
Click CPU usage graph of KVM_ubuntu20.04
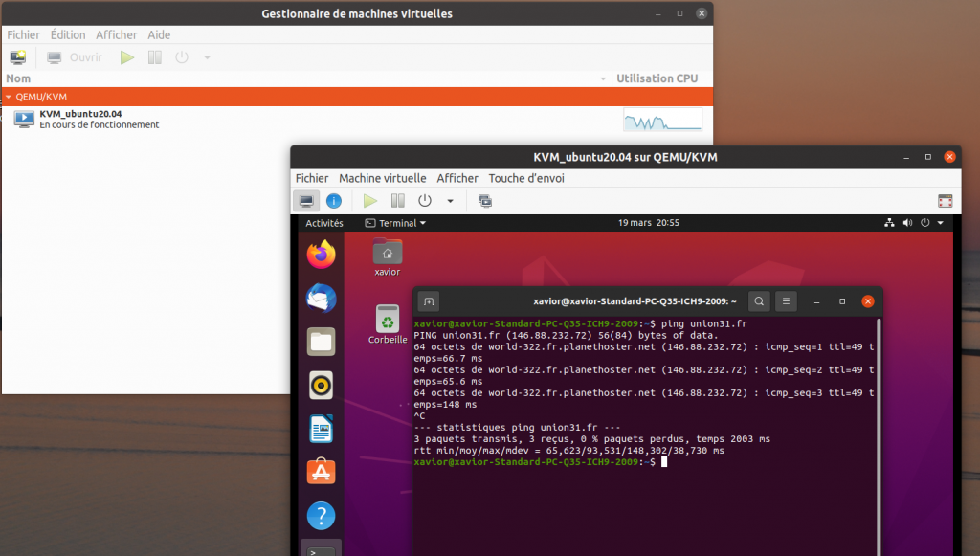point(662,120)
